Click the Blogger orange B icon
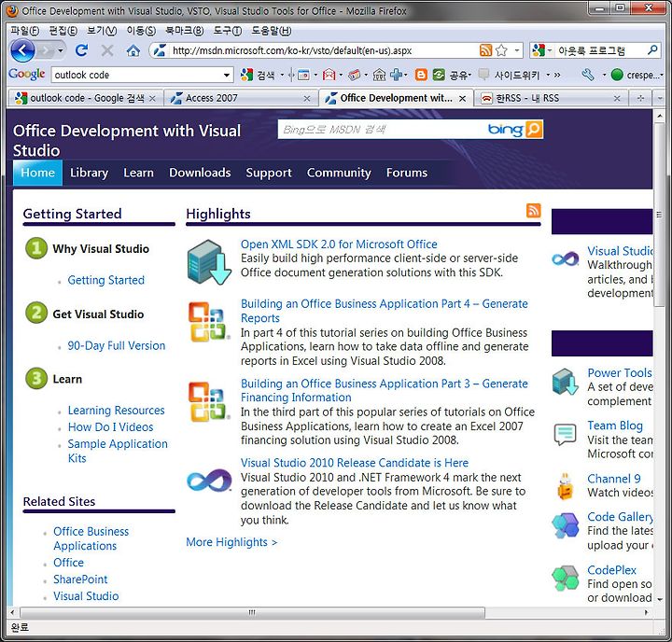Screen dimensions: 672x642 tap(421, 75)
